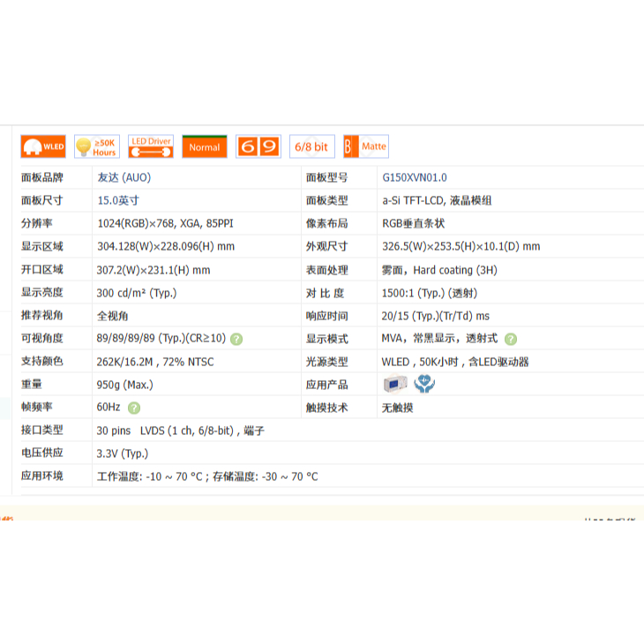Open the 友达 (AUO) brand link
This screenshot has height=644, width=644.
[x=124, y=177]
